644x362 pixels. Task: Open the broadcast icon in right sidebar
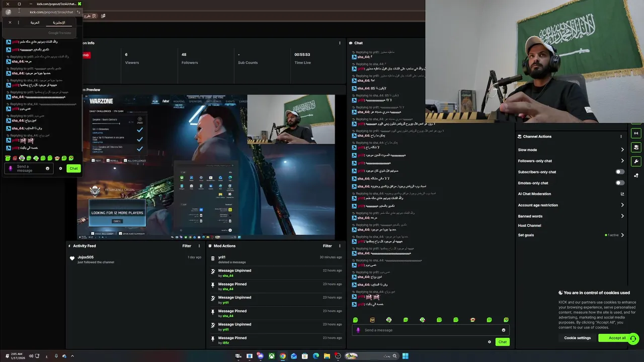(636, 133)
